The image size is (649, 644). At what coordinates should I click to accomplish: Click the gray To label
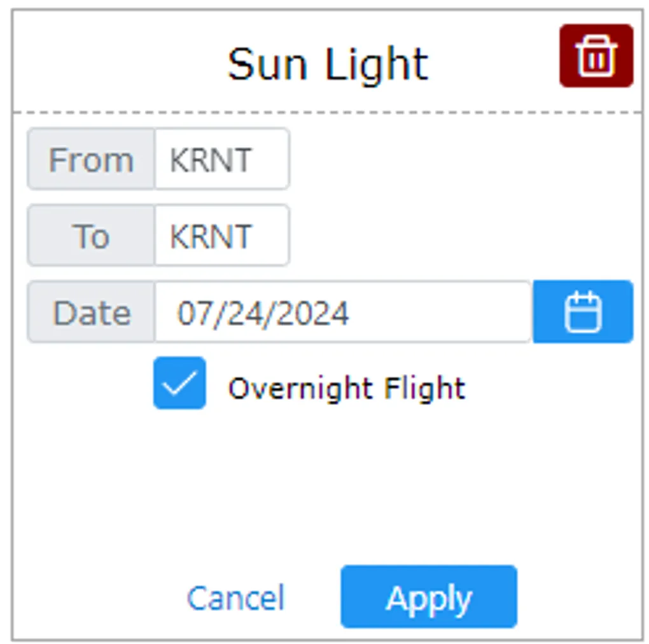[91, 235]
